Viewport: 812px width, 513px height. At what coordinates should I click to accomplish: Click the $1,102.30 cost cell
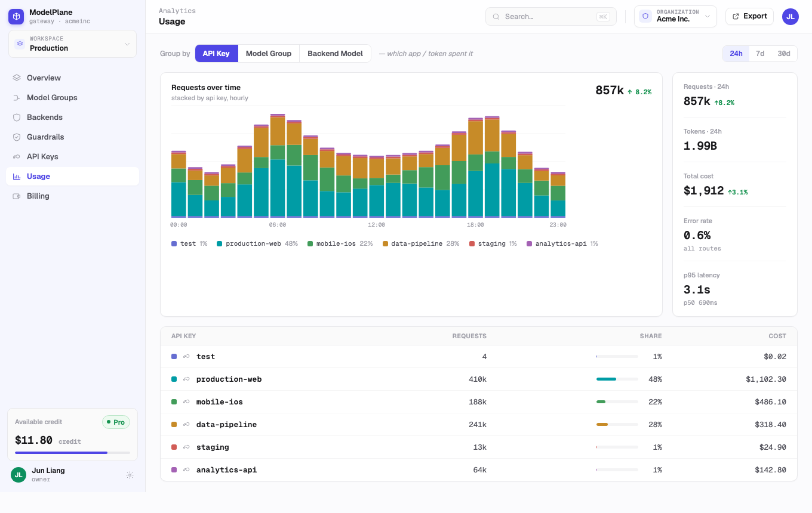766,379
